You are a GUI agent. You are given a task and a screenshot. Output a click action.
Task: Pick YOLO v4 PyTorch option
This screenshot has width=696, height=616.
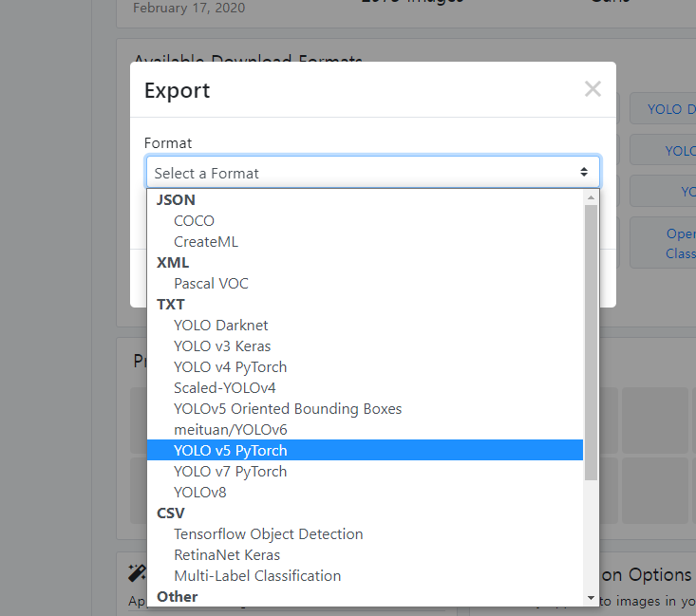(x=365, y=366)
